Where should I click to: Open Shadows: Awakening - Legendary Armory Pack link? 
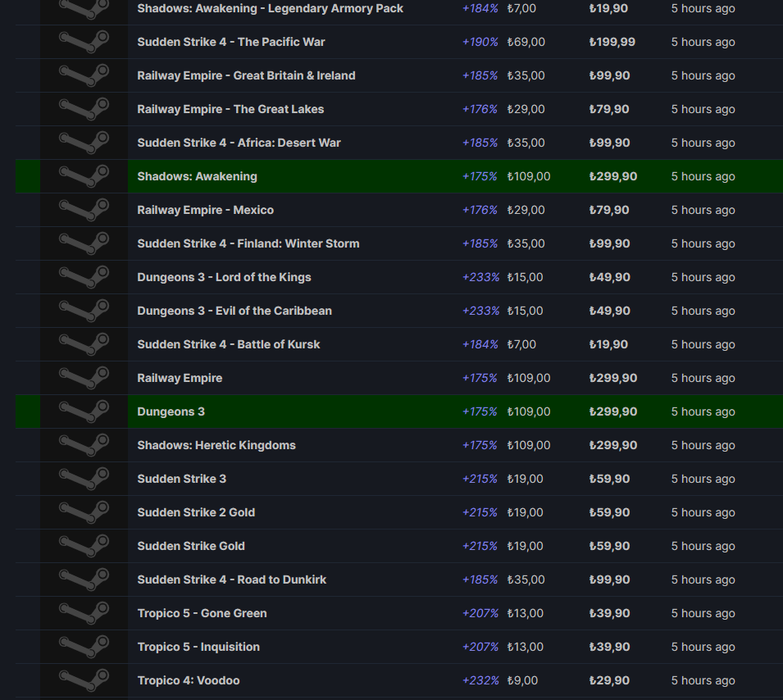[270, 8]
